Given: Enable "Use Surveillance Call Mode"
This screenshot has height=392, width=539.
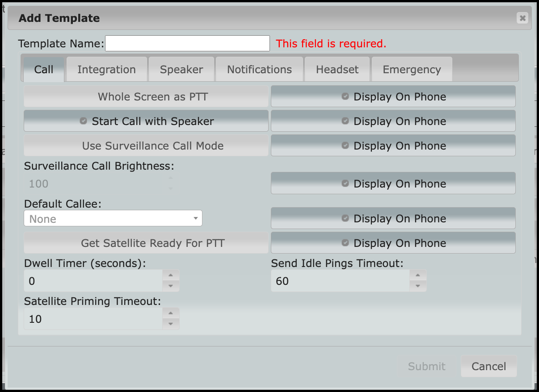Looking at the screenshot, I should coord(146,145).
